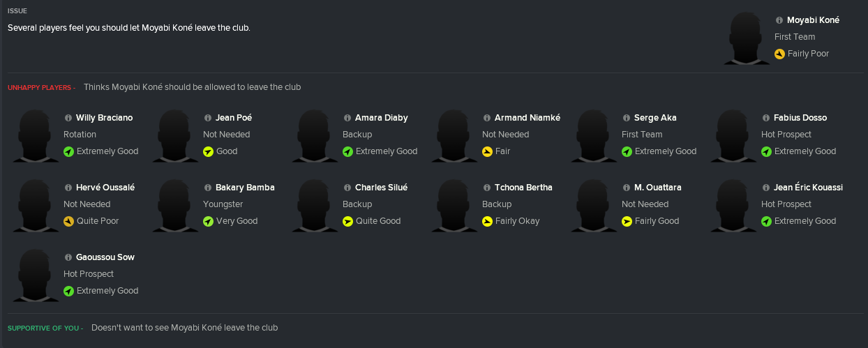Screen dimensions: 868x348
Task: Click the Unhappy Players section label
Action: 41,88
